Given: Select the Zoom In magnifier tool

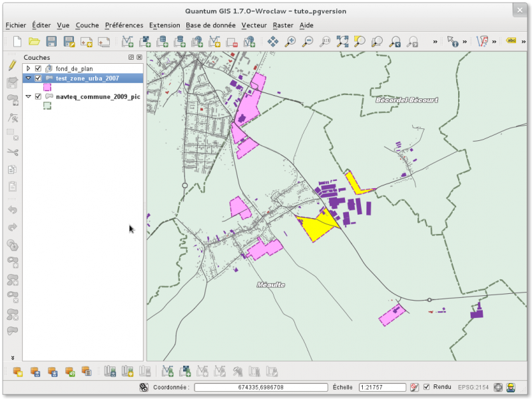Looking at the screenshot, I should [290, 41].
